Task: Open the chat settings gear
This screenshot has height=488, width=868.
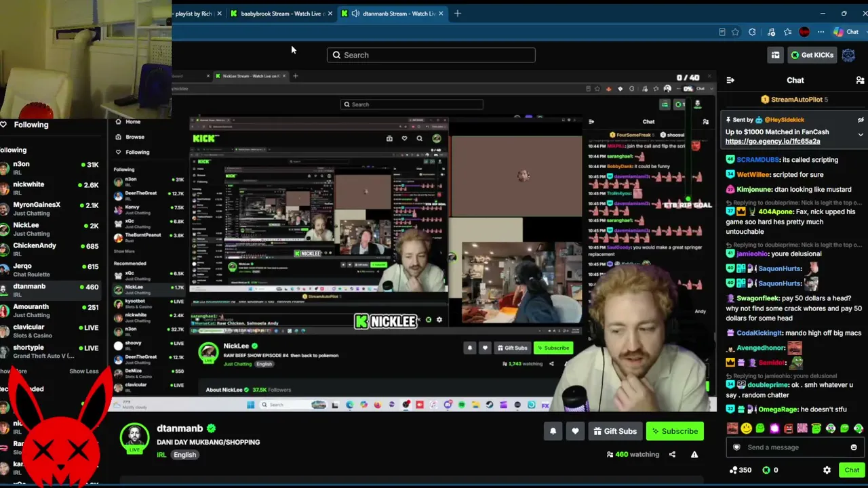Action: (x=827, y=470)
